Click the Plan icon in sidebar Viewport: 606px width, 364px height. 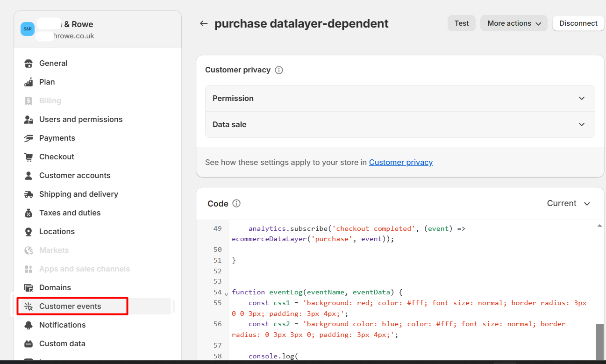[x=29, y=82]
